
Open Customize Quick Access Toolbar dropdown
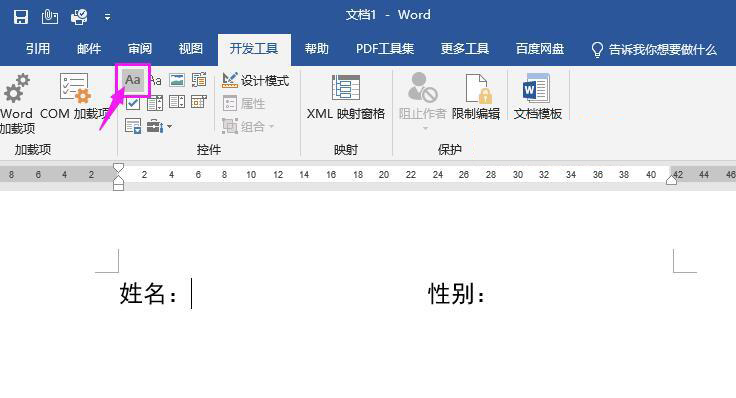click(x=107, y=17)
